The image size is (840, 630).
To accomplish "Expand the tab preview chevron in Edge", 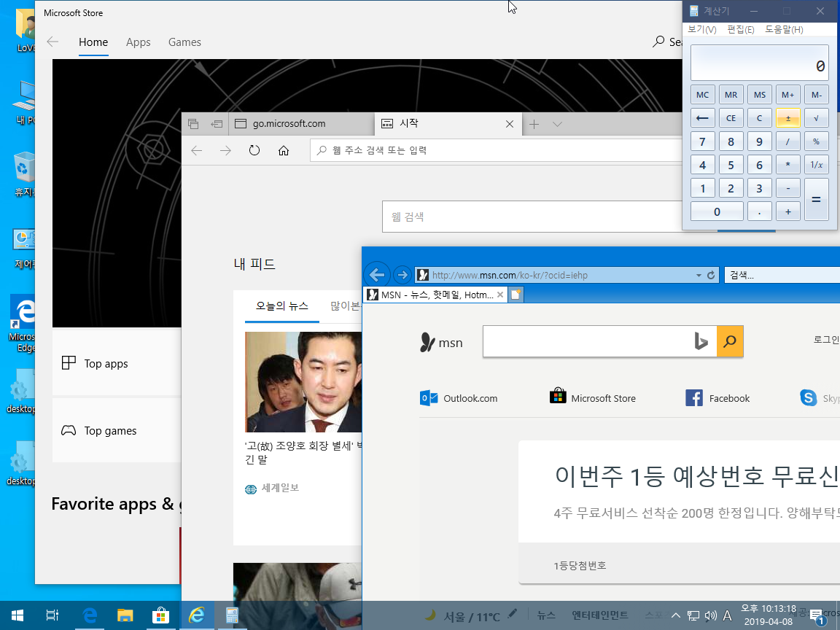I will pos(557,124).
